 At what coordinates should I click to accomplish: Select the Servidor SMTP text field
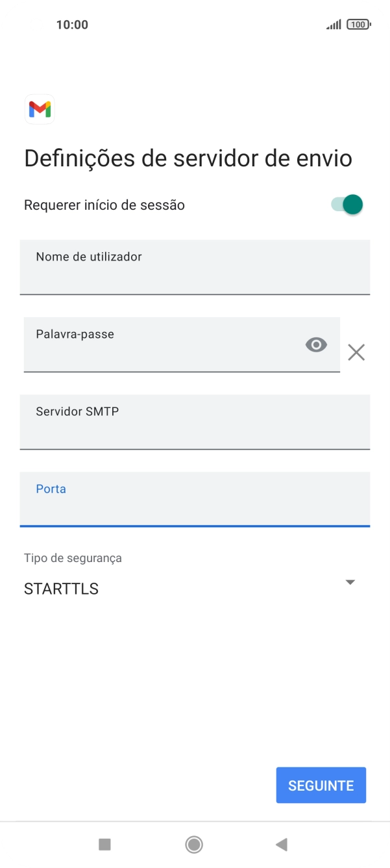[195, 422]
